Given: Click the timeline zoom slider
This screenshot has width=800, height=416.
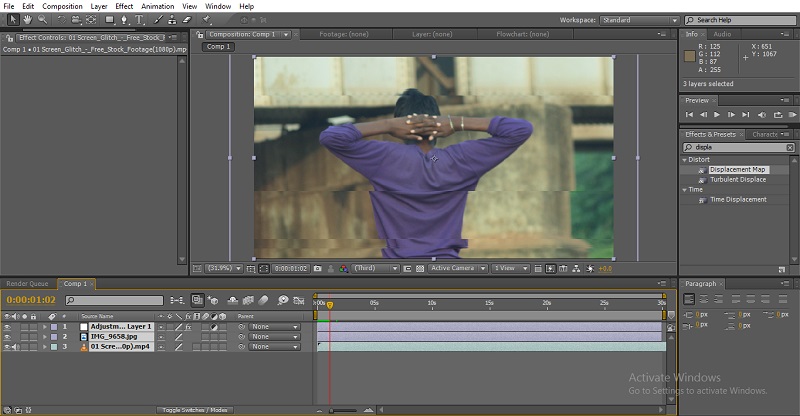Looking at the screenshot, I should (343, 410).
